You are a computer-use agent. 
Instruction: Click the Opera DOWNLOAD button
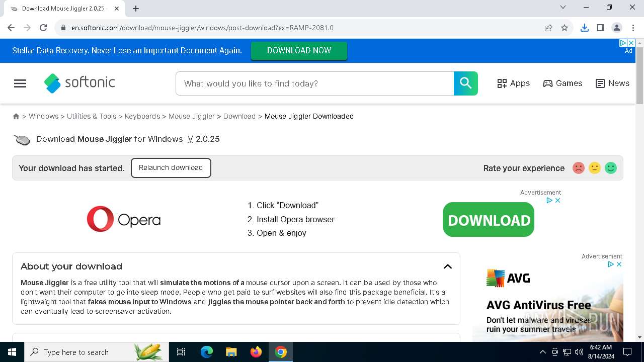[489, 220]
